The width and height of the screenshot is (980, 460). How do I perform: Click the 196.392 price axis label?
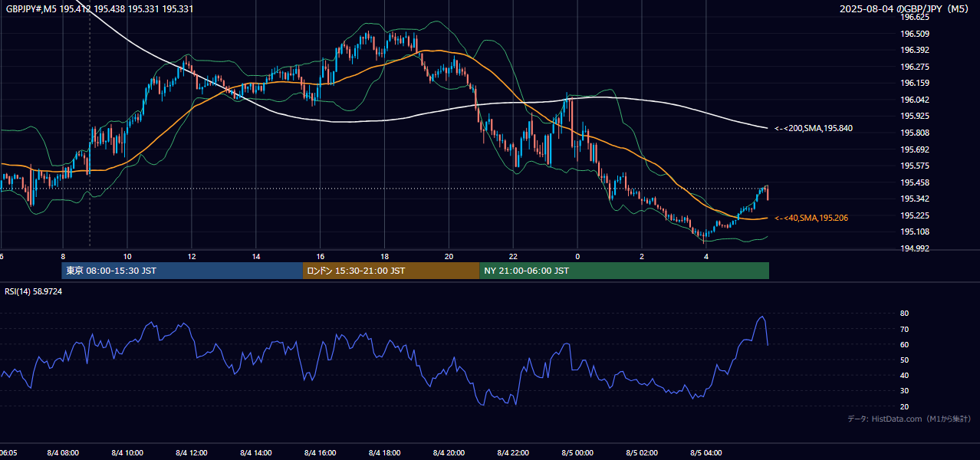[914, 50]
